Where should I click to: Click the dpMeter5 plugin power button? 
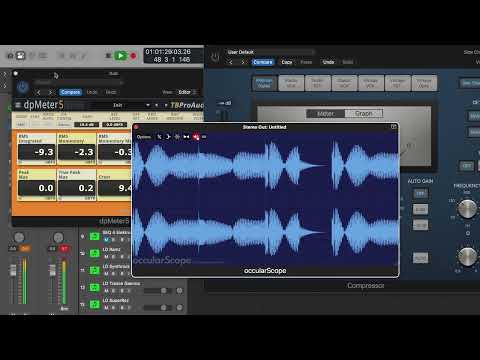[22, 87]
